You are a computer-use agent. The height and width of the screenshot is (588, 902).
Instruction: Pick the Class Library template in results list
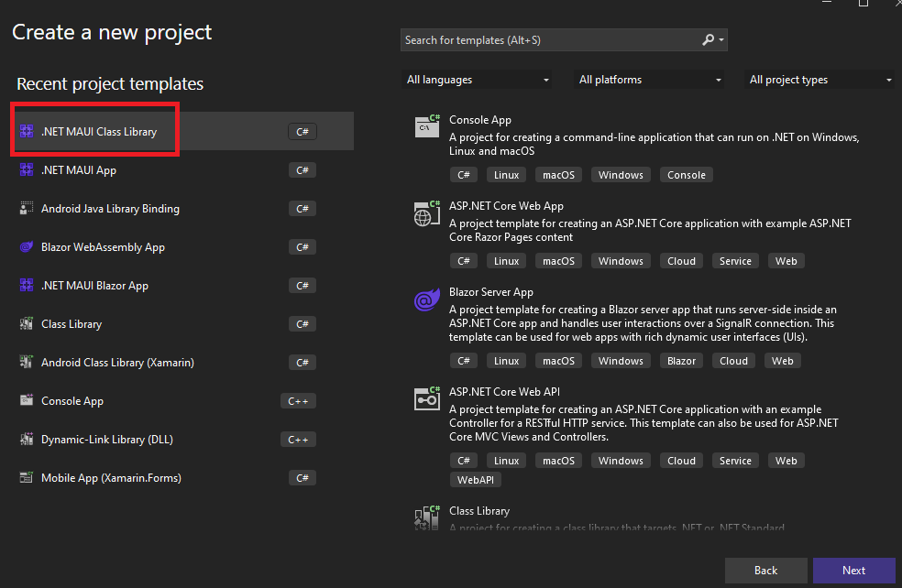pos(479,511)
